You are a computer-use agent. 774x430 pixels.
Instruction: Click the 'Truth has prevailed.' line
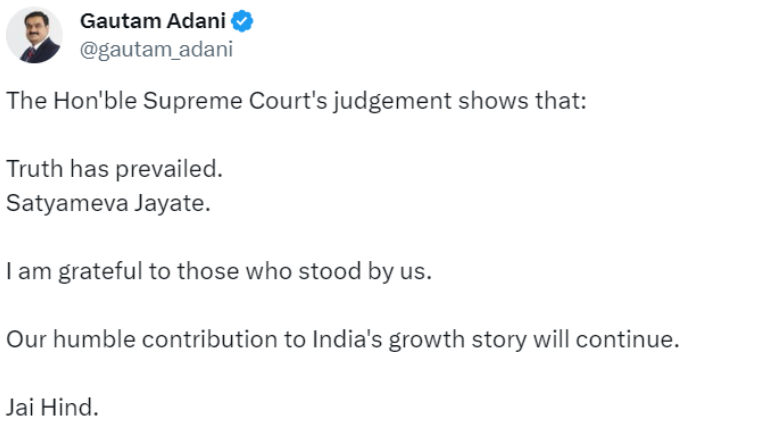click(x=115, y=169)
